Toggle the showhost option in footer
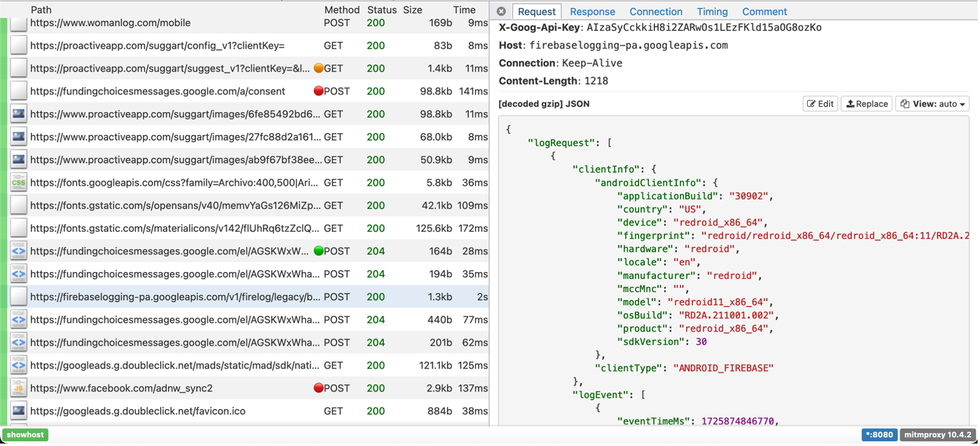The height and width of the screenshot is (446, 980). [25, 434]
